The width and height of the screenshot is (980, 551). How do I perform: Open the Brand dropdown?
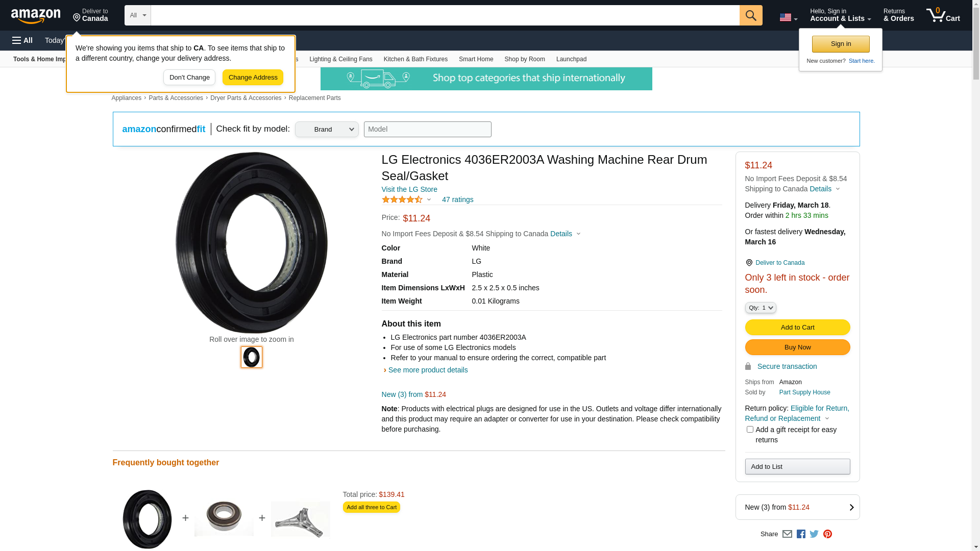[327, 130]
